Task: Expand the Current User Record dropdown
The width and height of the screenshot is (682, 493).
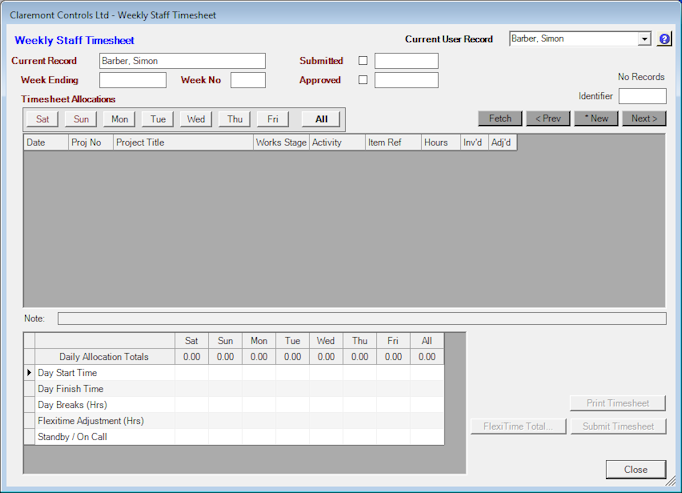Action: click(x=644, y=39)
